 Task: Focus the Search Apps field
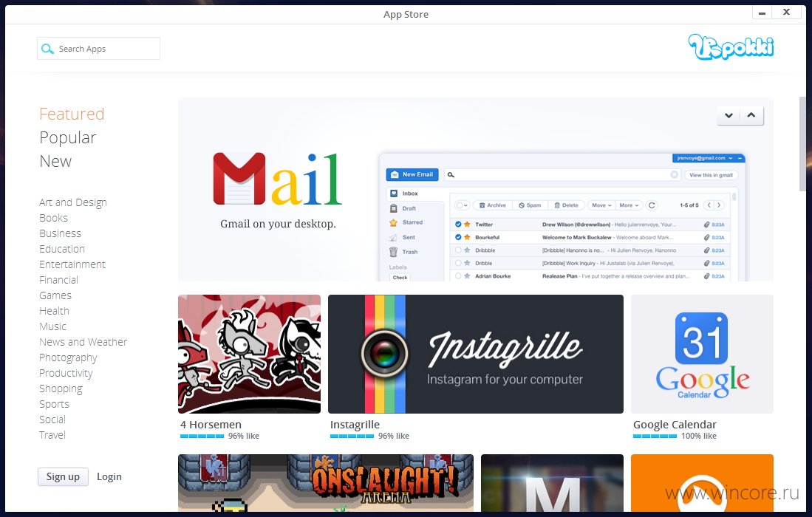point(98,48)
